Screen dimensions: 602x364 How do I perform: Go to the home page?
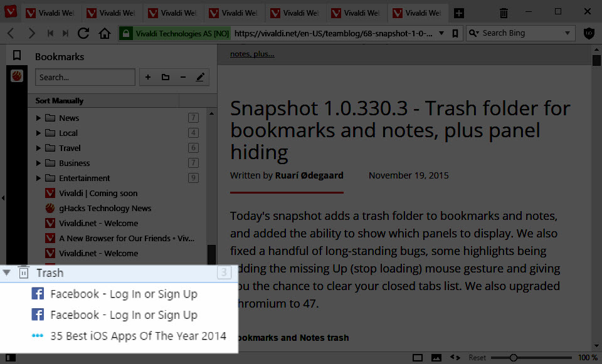tap(105, 33)
